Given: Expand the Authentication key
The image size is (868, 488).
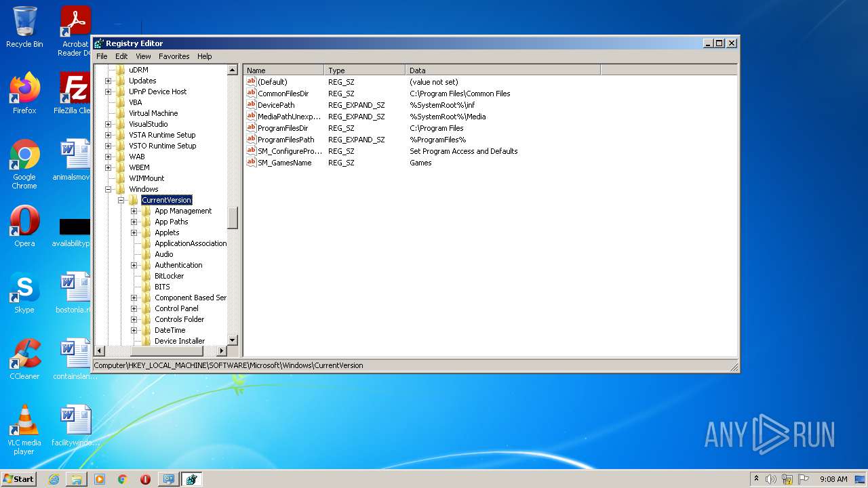Looking at the screenshot, I should 134,265.
